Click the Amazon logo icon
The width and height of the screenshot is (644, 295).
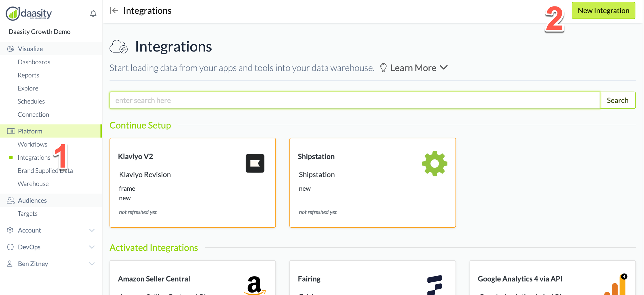pos(254,285)
